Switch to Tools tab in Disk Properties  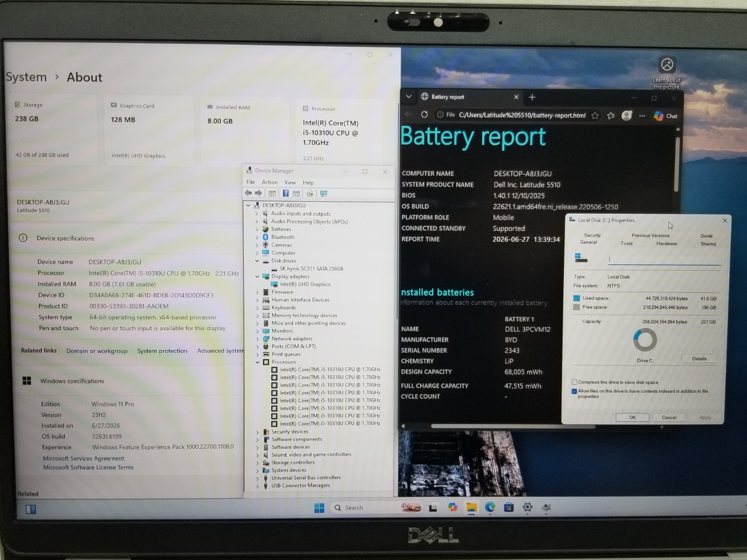(x=627, y=244)
